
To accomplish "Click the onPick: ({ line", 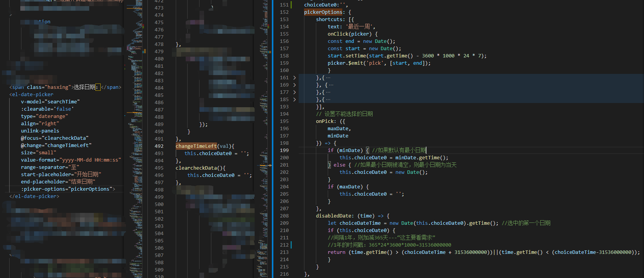I will 330,121.
